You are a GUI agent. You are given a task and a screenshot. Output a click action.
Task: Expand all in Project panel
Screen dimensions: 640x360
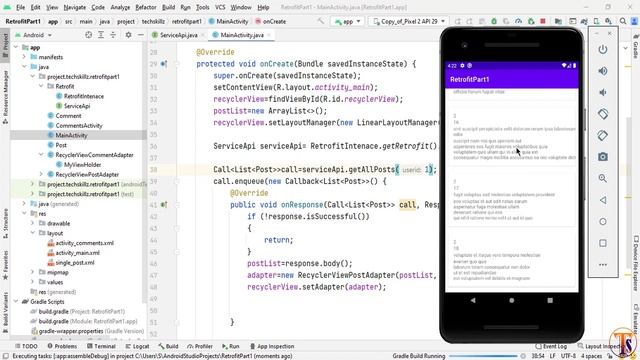click(x=101, y=35)
